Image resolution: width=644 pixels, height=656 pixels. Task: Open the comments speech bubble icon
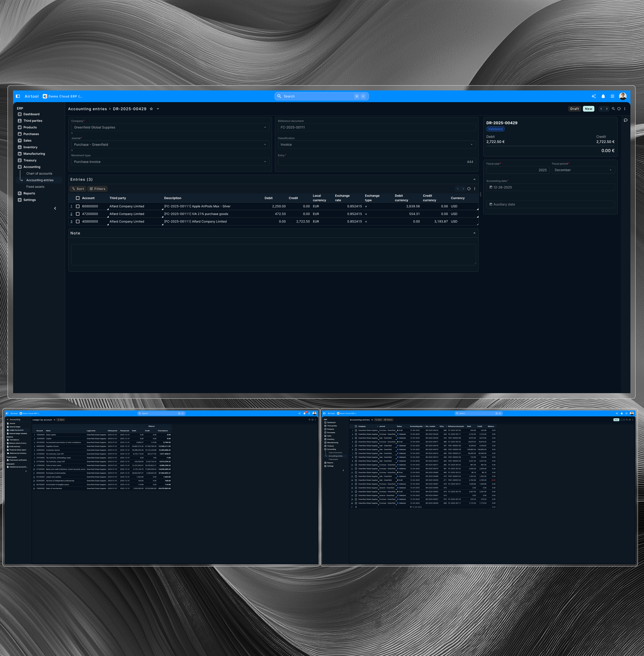pos(626,120)
